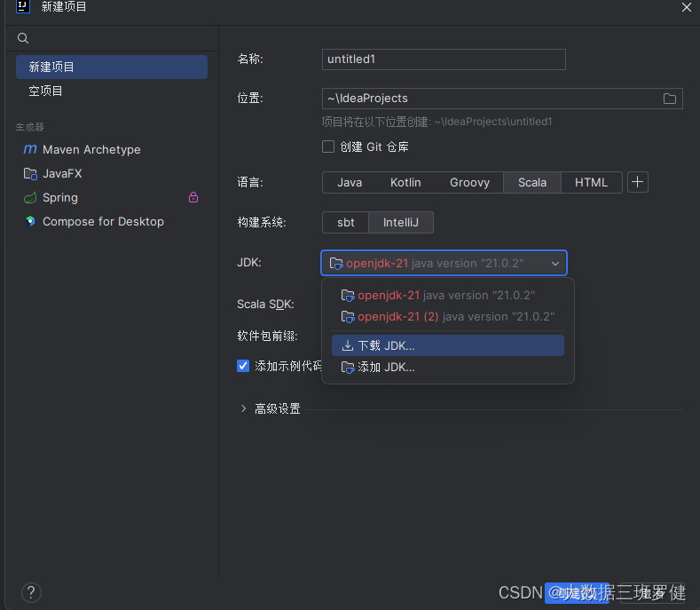The width and height of the screenshot is (700, 610).
Task: Open the folder browse icon in location field
Action: click(x=670, y=99)
